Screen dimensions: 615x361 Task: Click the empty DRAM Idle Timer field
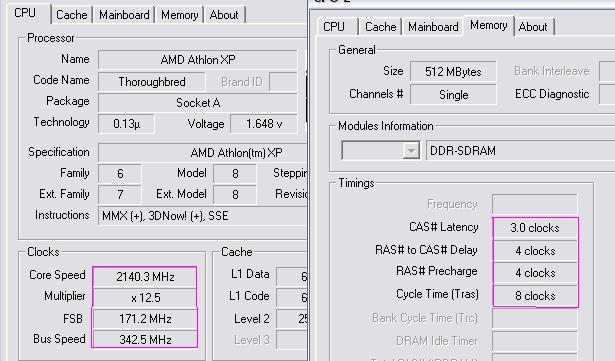tap(535, 341)
